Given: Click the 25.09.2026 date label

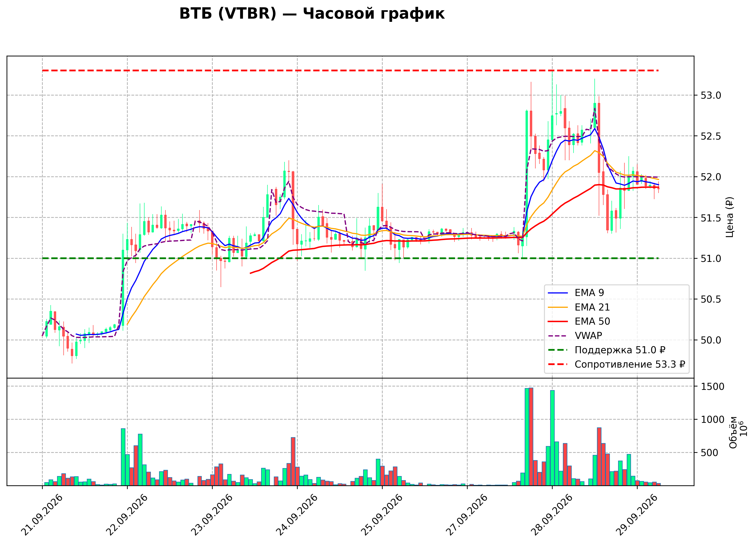Looking at the screenshot, I should pos(382,515).
